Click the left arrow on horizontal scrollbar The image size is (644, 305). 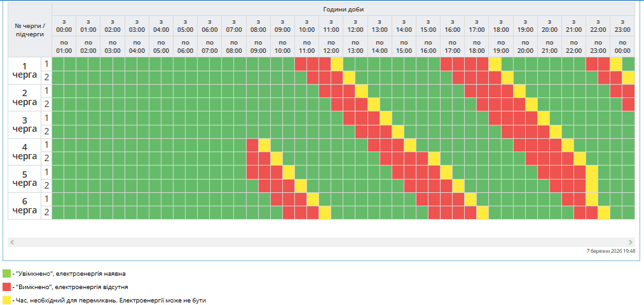[12, 243]
